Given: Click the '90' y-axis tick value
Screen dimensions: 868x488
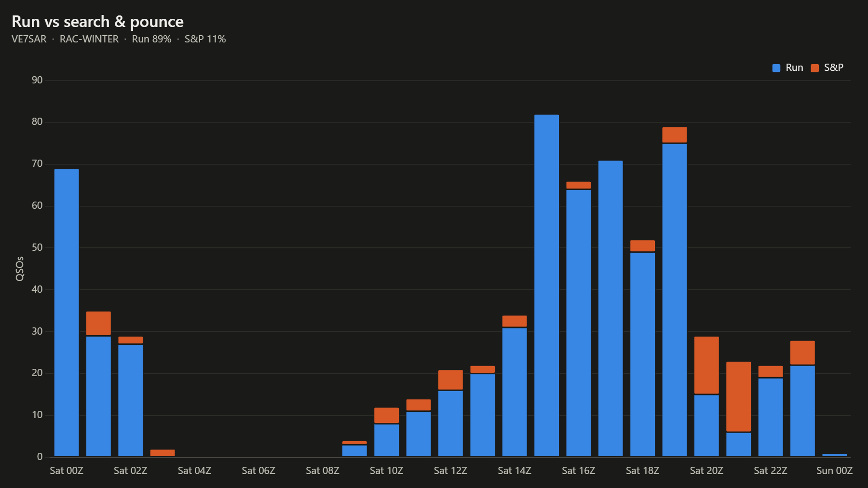Looking at the screenshot, I should [37, 80].
